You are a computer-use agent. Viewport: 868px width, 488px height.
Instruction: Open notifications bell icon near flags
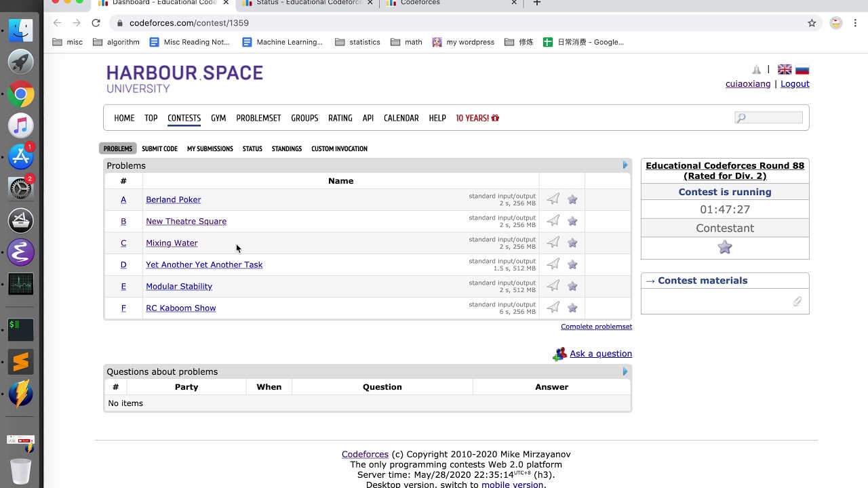757,70
